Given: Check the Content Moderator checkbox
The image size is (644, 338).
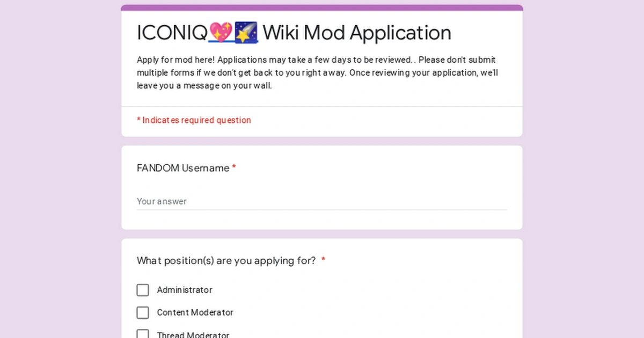Looking at the screenshot, I should point(143,312).
